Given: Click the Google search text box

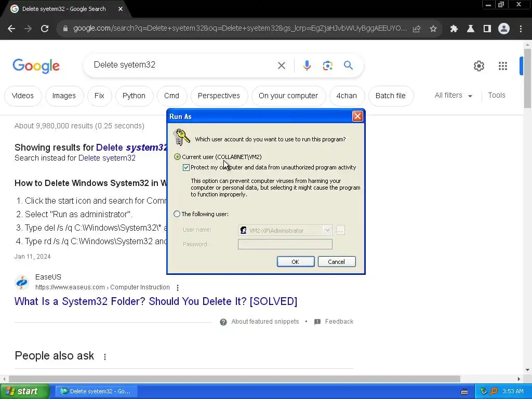Looking at the screenshot, I should pos(181,65).
